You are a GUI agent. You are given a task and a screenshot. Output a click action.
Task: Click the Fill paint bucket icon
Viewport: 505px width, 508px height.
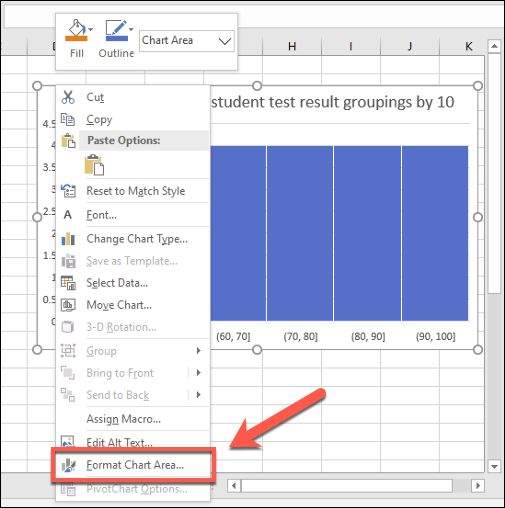coord(76,31)
